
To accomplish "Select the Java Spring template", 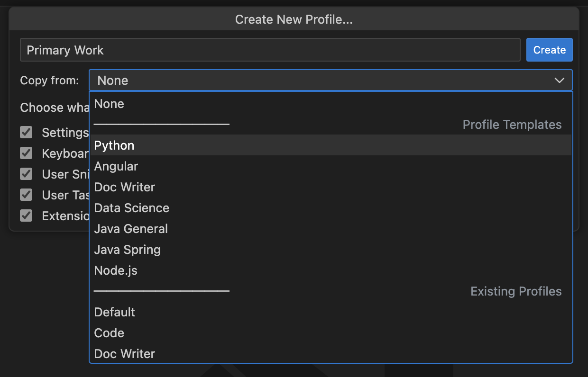I will pos(127,250).
